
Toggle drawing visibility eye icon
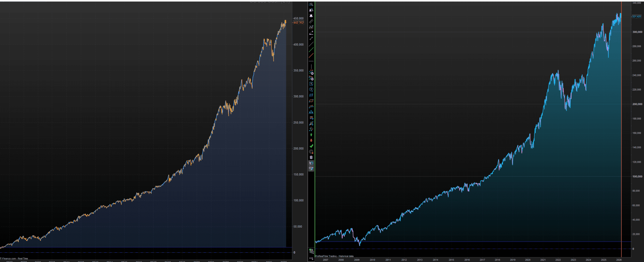click(311, 169)
